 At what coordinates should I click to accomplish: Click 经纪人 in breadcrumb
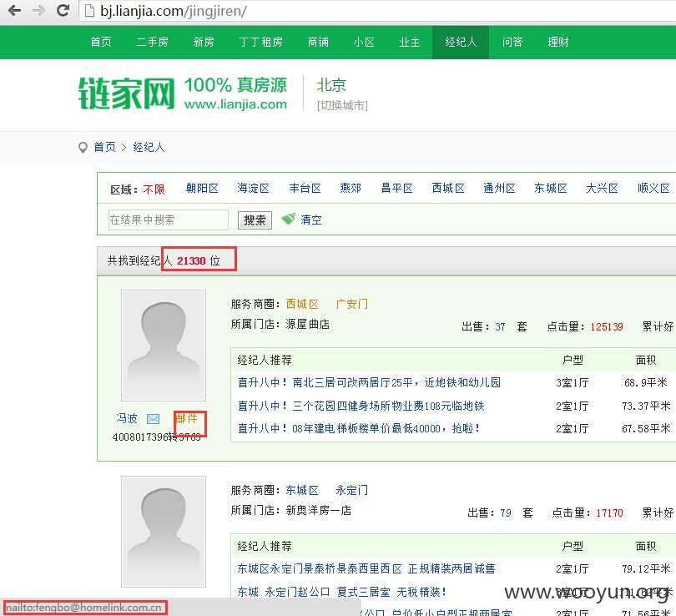coord(149,147)
